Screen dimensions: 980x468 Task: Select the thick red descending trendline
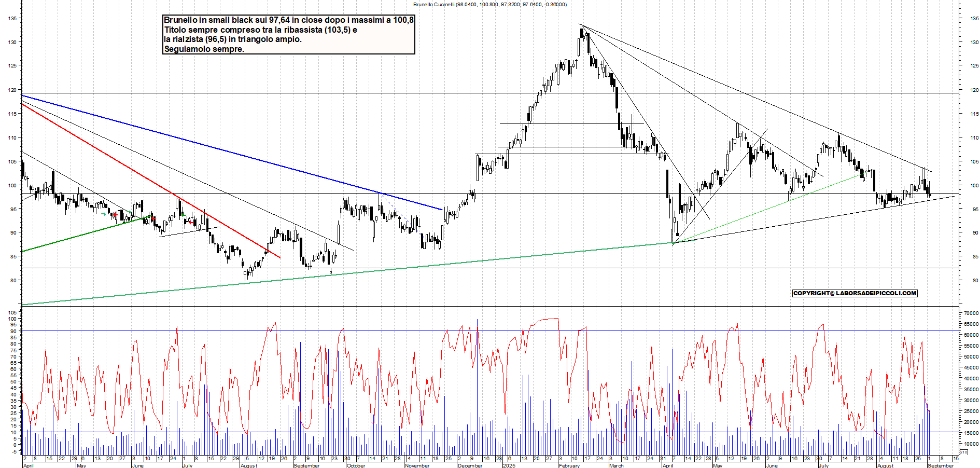(150, 181)
